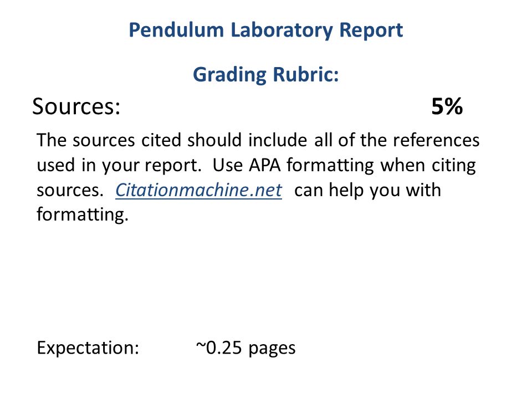Click the Pendulum Laboratory Report title

pos(266,30)
